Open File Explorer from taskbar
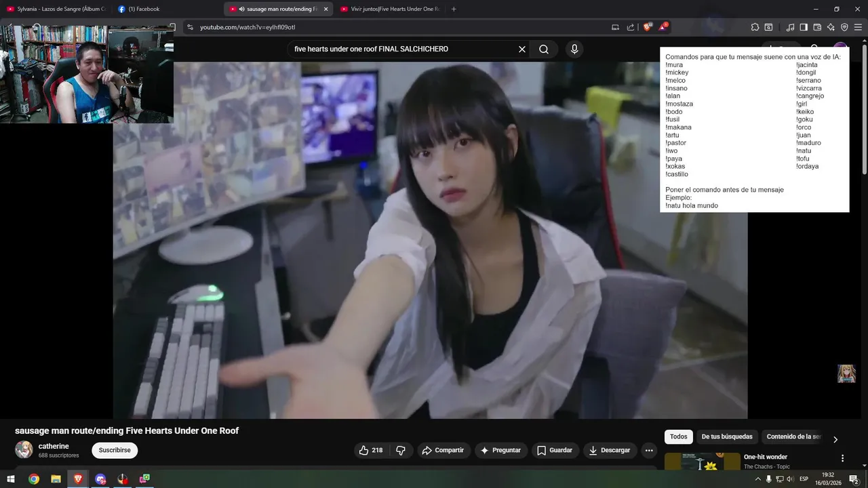Viewport: 868px width, 488px height. 56,479
